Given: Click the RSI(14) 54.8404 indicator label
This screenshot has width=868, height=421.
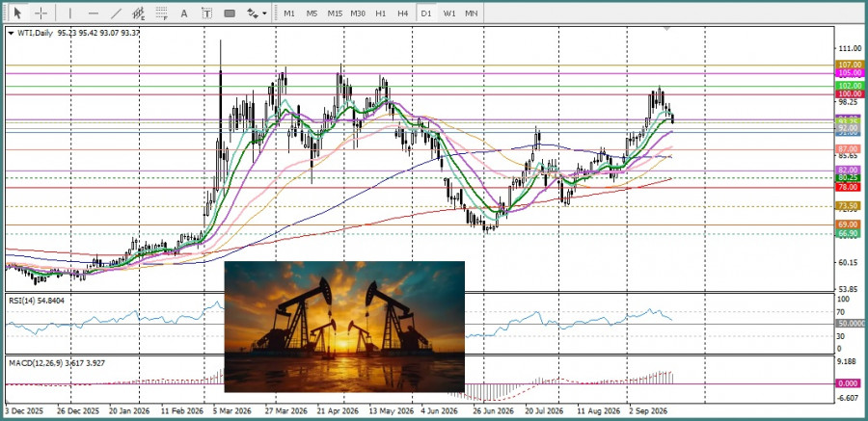Looking at the screenshot, I should click(x=35, y=300).
